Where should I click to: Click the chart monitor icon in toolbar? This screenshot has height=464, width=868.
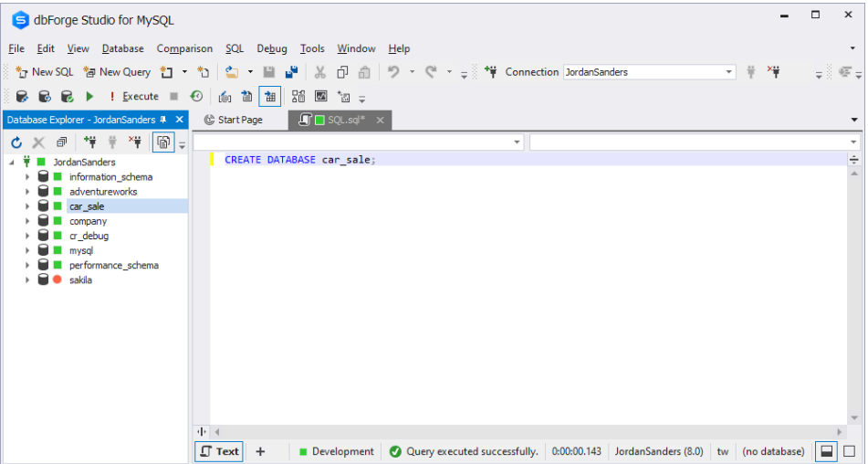[x=321, y=97]
